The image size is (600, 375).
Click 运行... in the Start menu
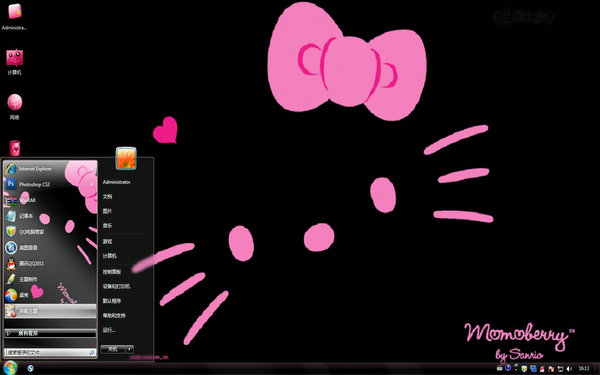click(109, 330)
